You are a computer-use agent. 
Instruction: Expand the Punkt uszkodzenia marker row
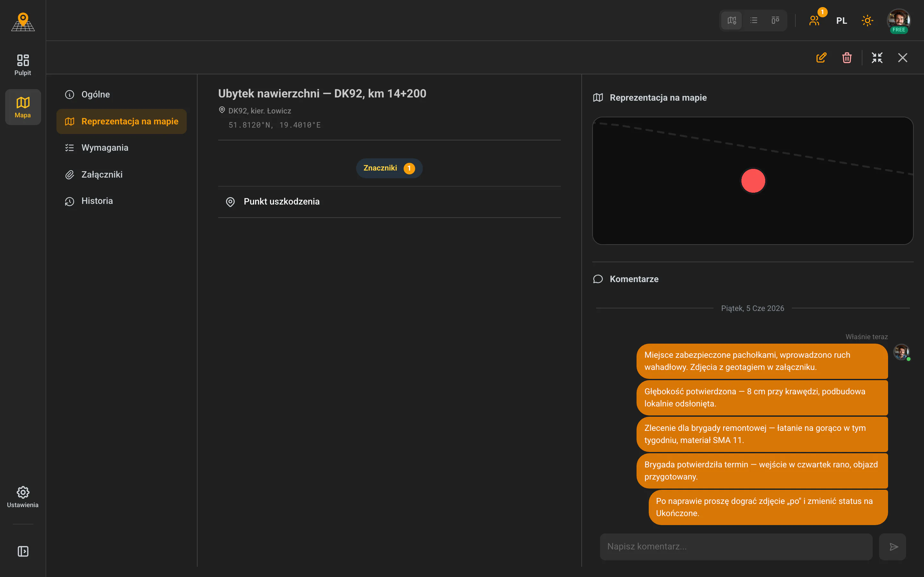(x=389, y=202)
